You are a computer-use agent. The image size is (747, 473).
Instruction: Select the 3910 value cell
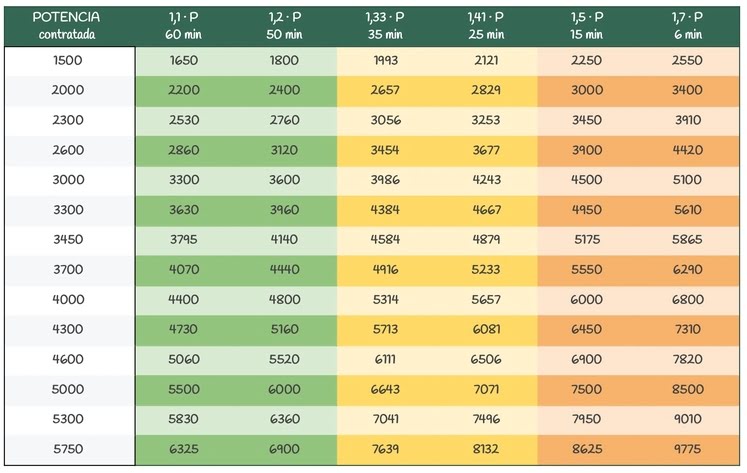tap(687, 120)
